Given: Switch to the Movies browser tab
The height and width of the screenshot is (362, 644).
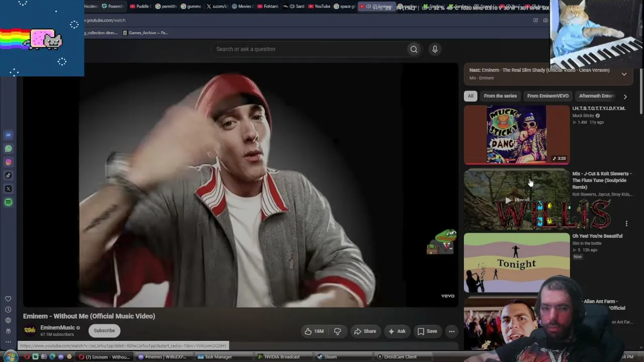Looking at the screenshot, I should [x=242, y=7].
